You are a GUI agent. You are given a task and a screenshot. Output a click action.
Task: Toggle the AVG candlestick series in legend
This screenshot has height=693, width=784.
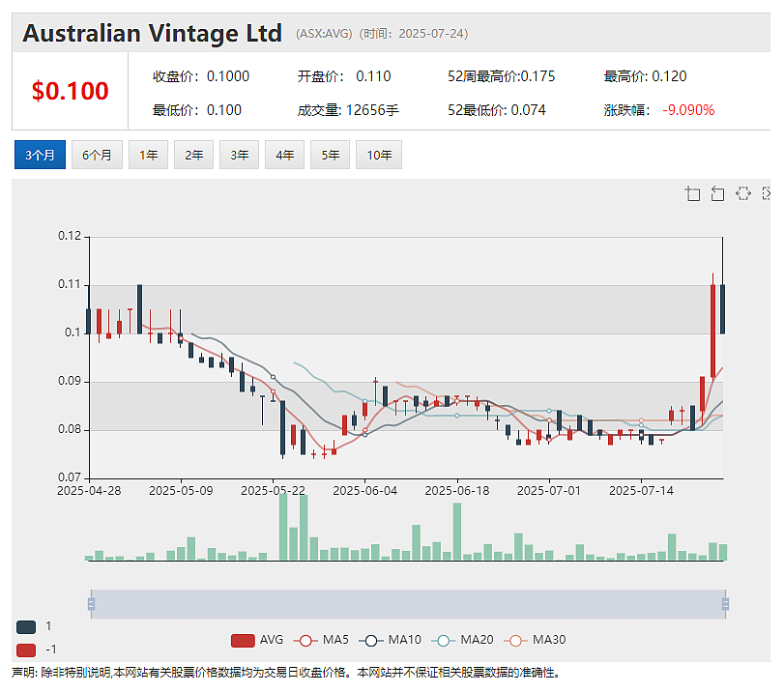tap(257, 640)
